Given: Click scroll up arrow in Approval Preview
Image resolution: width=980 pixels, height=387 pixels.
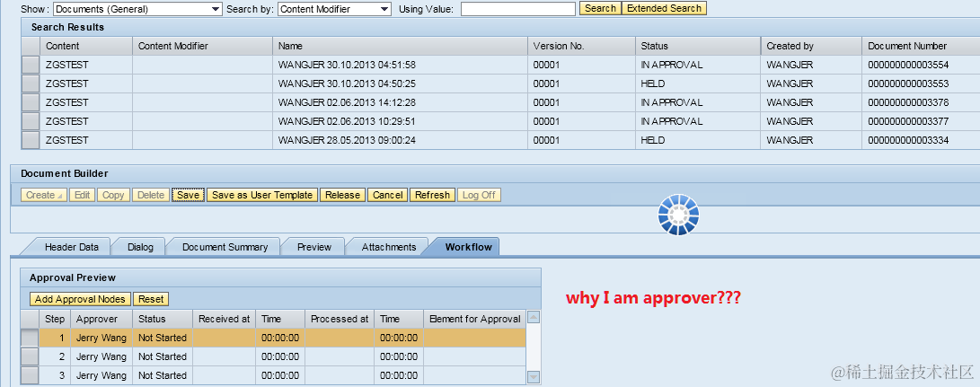Looking at the screenshot, I should (534, 318).
